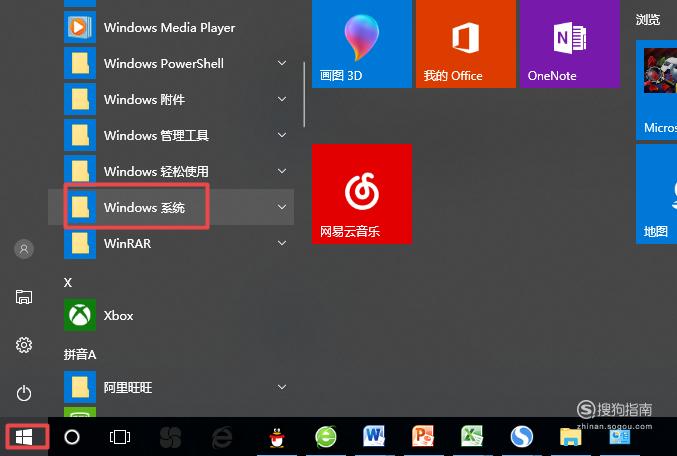Open the 我的 Office tile

point(466,44)
